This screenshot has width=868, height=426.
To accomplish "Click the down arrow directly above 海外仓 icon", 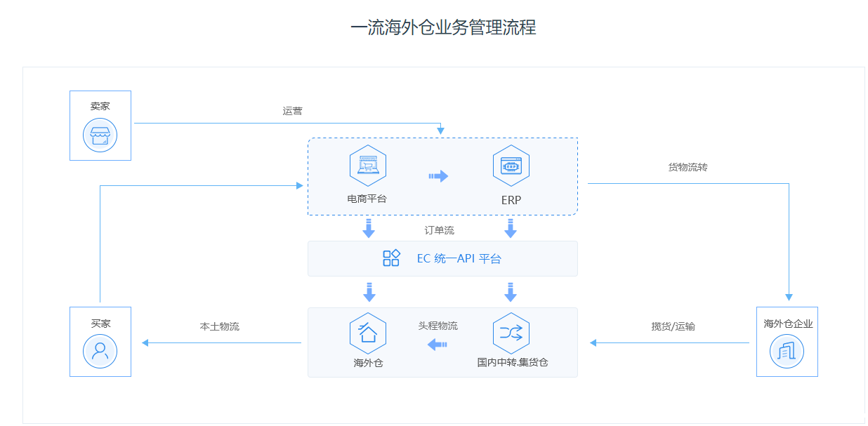I will pyautogui.click(x=369, y=291).
